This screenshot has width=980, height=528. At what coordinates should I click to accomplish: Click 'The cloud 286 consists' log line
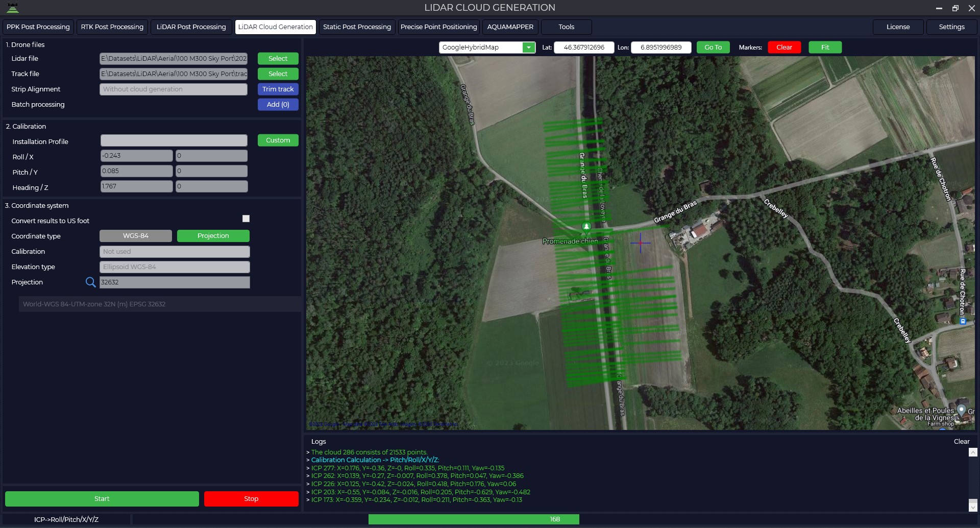(370, 452)
